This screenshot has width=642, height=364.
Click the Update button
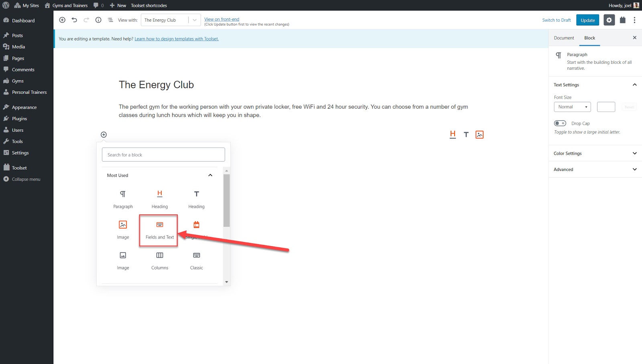coord(587,20)
